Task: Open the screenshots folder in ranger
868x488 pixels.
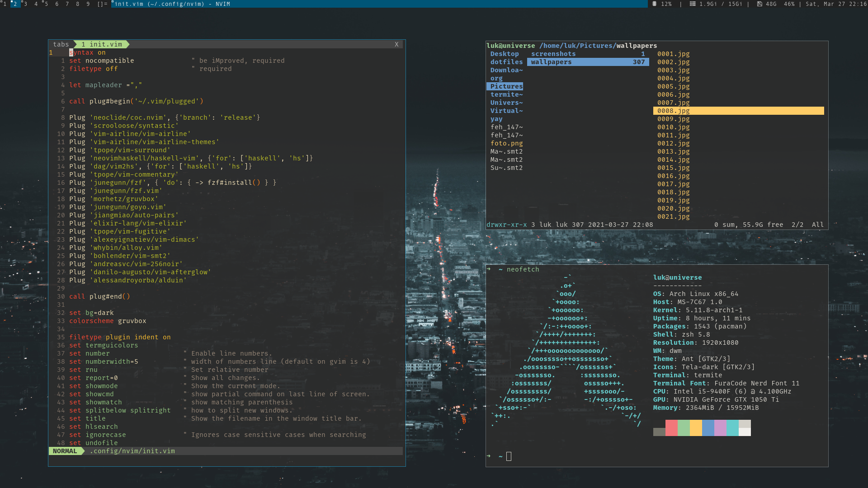Action: pyautogui.click(x=553, y=54)
